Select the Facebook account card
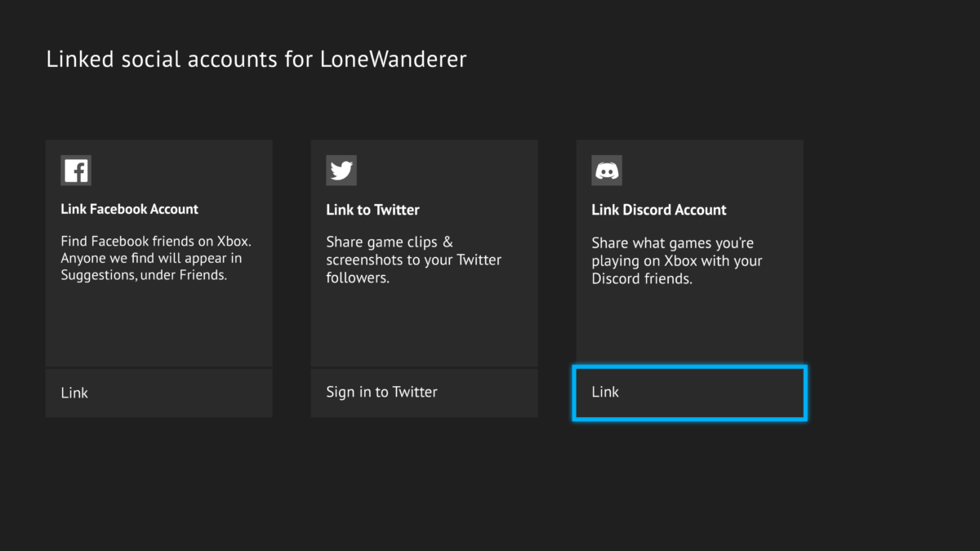This screenshot has width=980, height=551. pos(158,251)
